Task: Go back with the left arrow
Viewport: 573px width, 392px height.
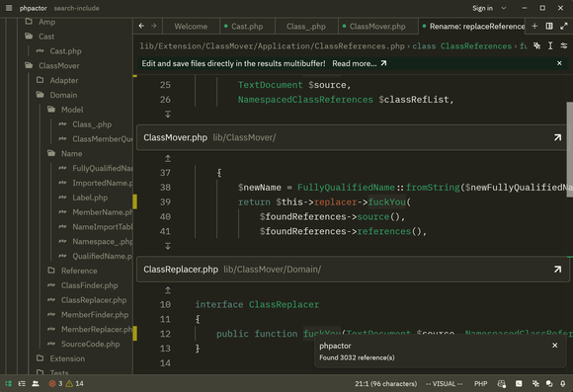Action: click(x=141, y=26)
